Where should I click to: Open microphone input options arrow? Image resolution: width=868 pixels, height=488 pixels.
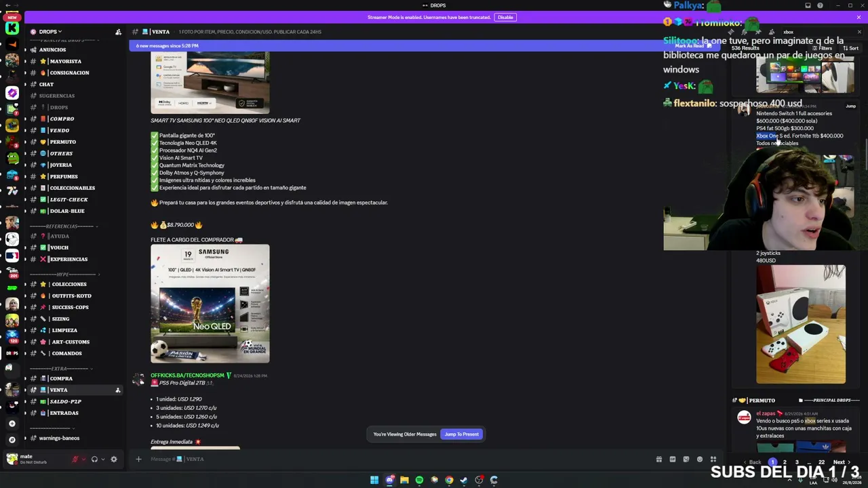coord(83,460)
